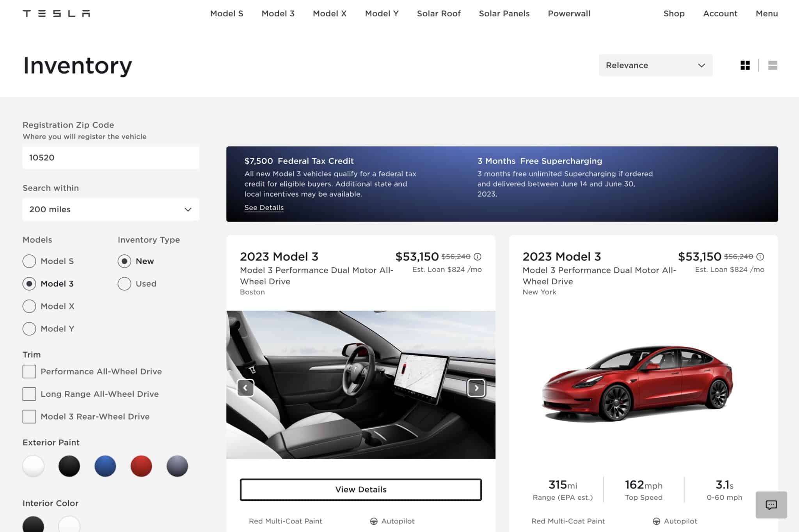Filter by blue exterior paint
799x532 pixels.
click(x=105, y=466)
